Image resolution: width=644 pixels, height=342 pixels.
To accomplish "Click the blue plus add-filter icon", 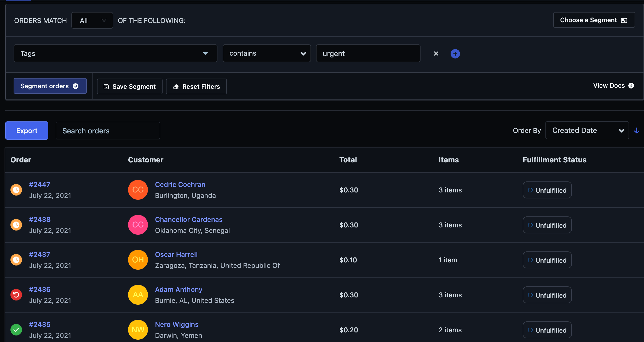I will 455,54.
